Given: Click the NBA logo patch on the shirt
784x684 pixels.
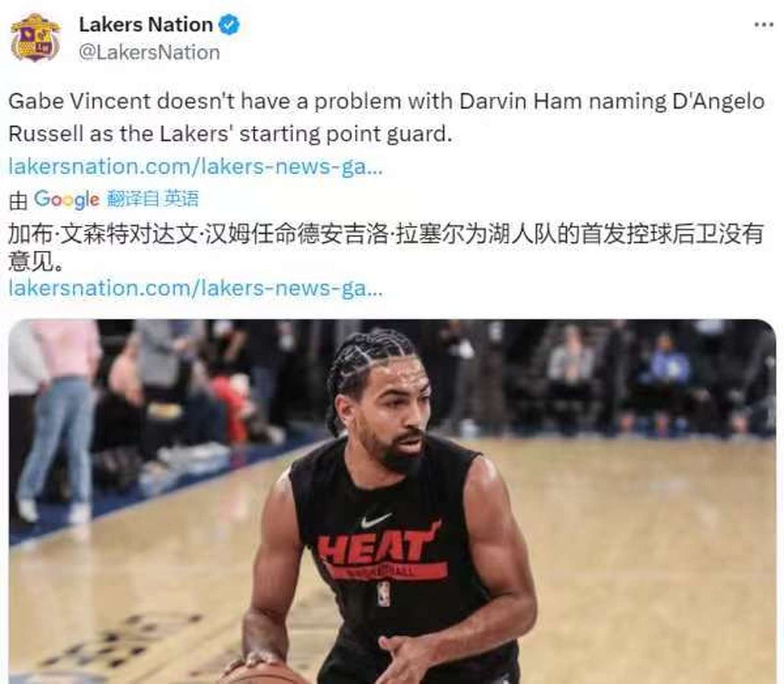Looking at the screenshot, I should (x=383, y=594).
